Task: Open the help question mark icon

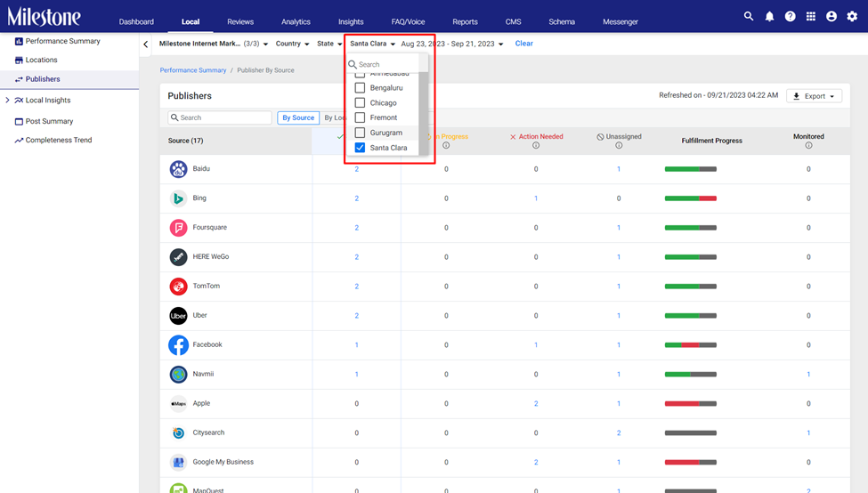Action: tap(790, 17)
